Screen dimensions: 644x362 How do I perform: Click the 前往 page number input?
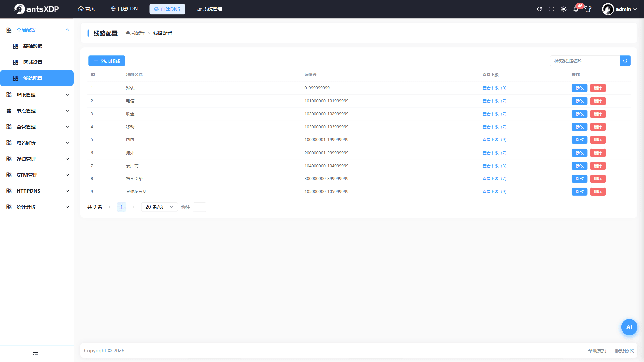point(199,207)
